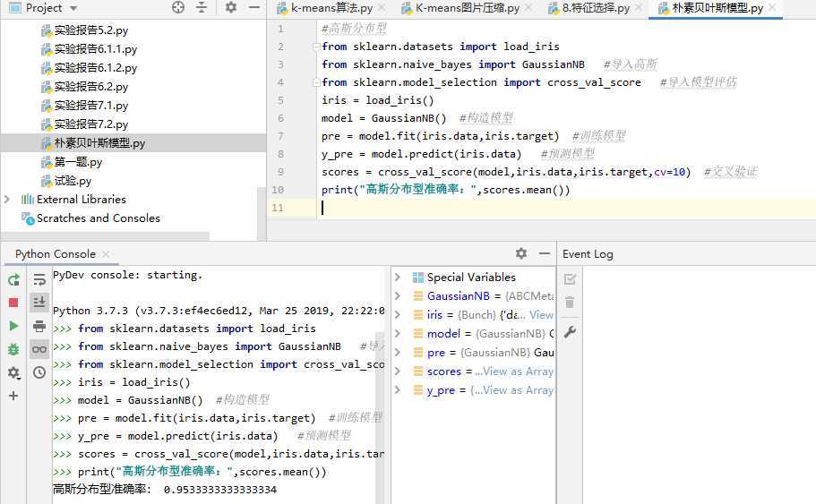This screenshot has width=816, height=504.
Task: Open Project panel settings gear
Action: (x=230, y=7)
